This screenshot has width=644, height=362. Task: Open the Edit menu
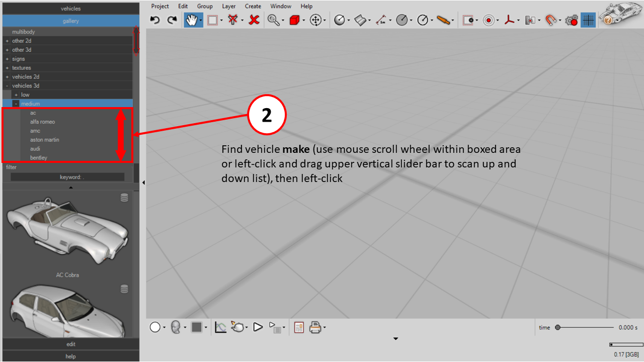pyautogui.click(x=183, y=6)
